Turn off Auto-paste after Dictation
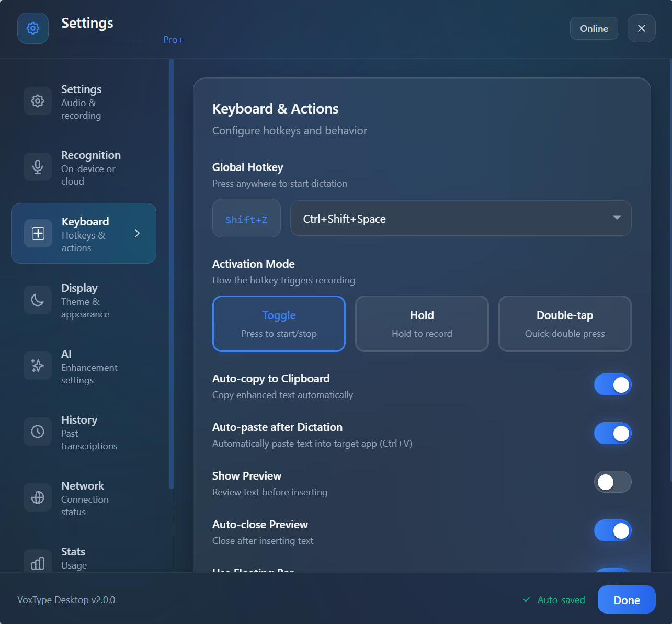The image size is (672, 624). (x=612, y=433)
